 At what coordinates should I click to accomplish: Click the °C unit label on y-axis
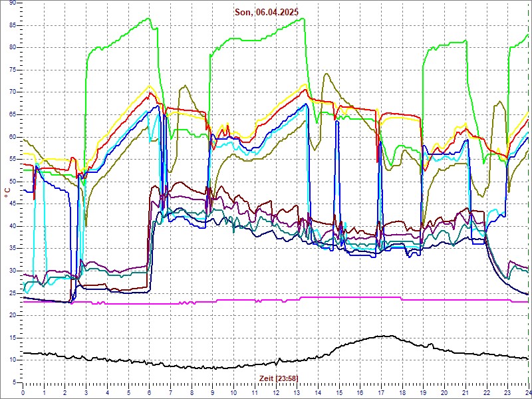[7, 192]
